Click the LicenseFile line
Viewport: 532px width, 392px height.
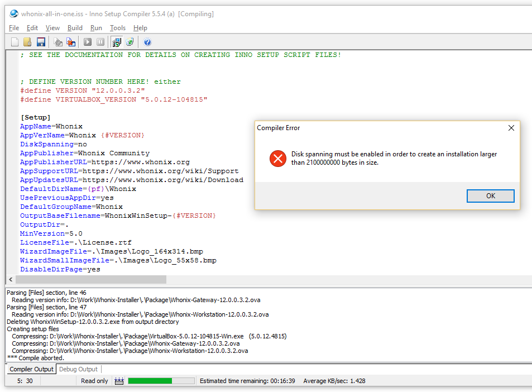point(76,242)
